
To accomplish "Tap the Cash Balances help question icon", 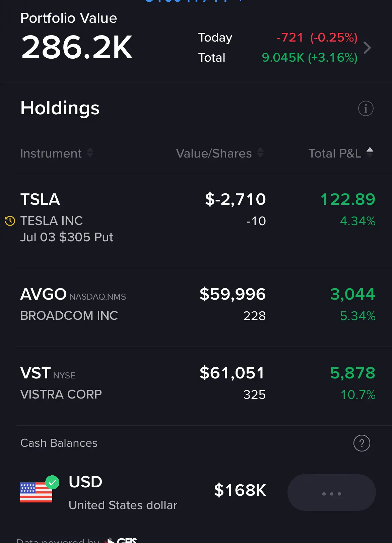I will (x=362, y=443).
